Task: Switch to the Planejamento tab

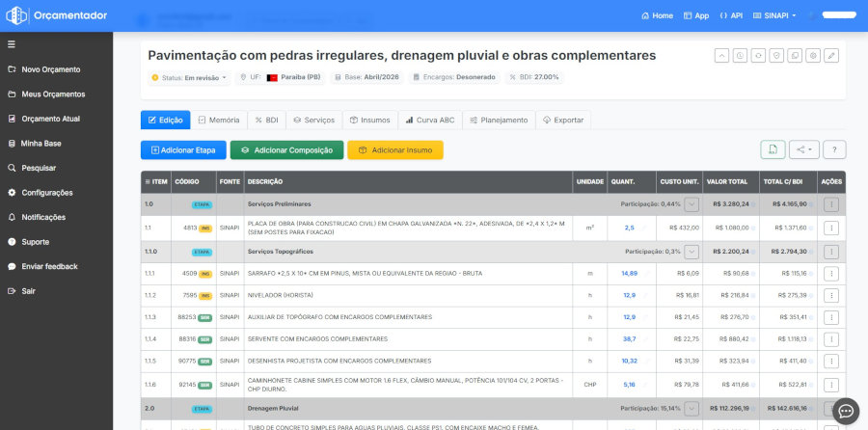Action: click(499, 121)
